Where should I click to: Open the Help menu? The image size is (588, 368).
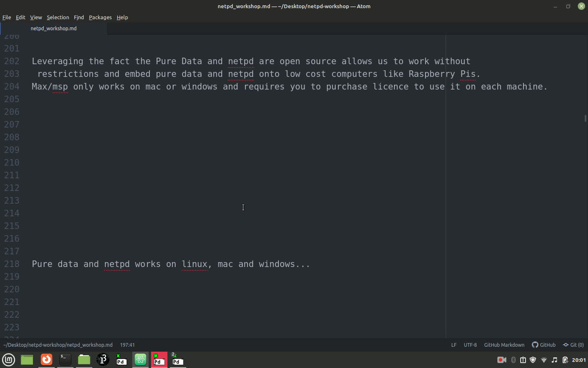(122, 17)
